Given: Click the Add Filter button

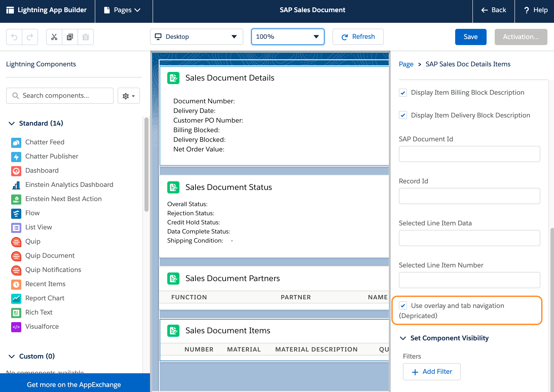Looking at the screenshot, I should 432,372.
